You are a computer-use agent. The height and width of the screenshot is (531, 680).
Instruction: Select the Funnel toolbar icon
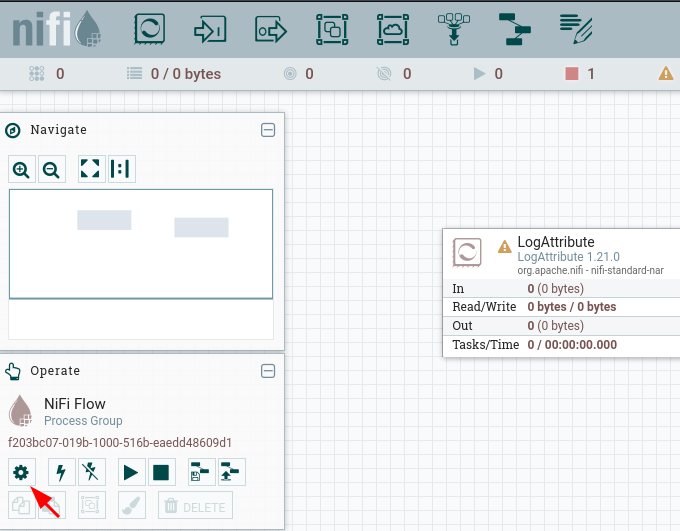pyautogui.click(x=454, y=30)
